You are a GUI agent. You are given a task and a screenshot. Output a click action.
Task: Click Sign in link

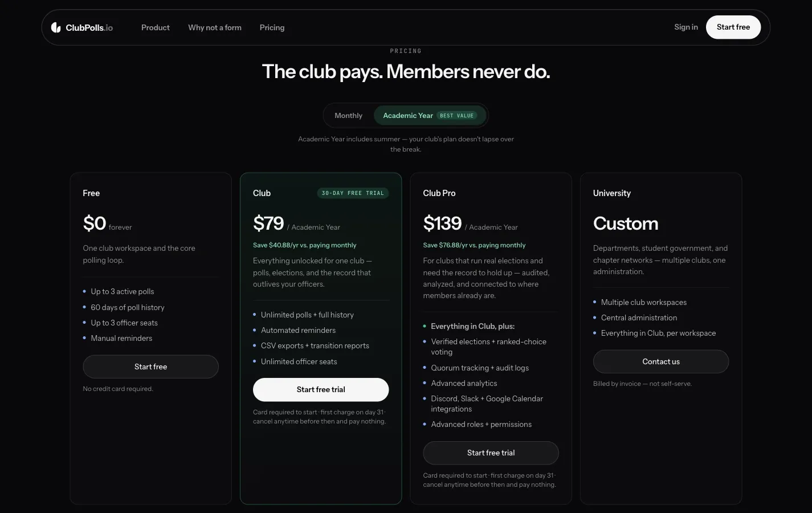[686, 27]
